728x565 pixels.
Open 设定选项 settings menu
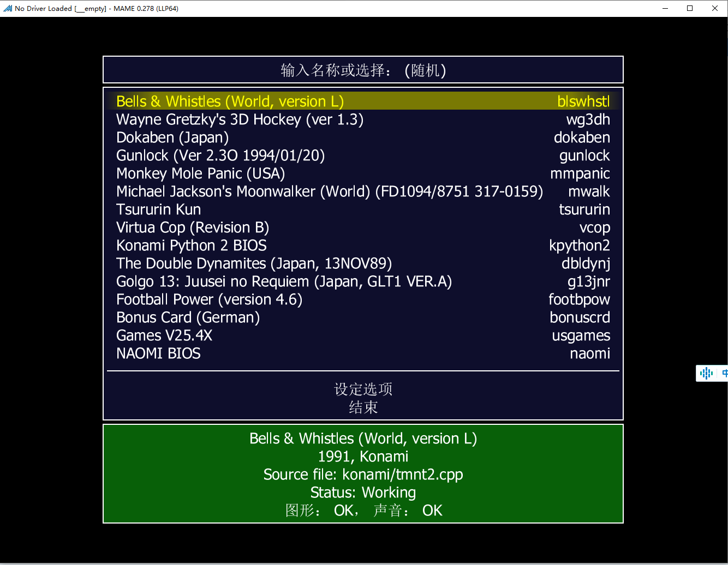click(363, 389)
